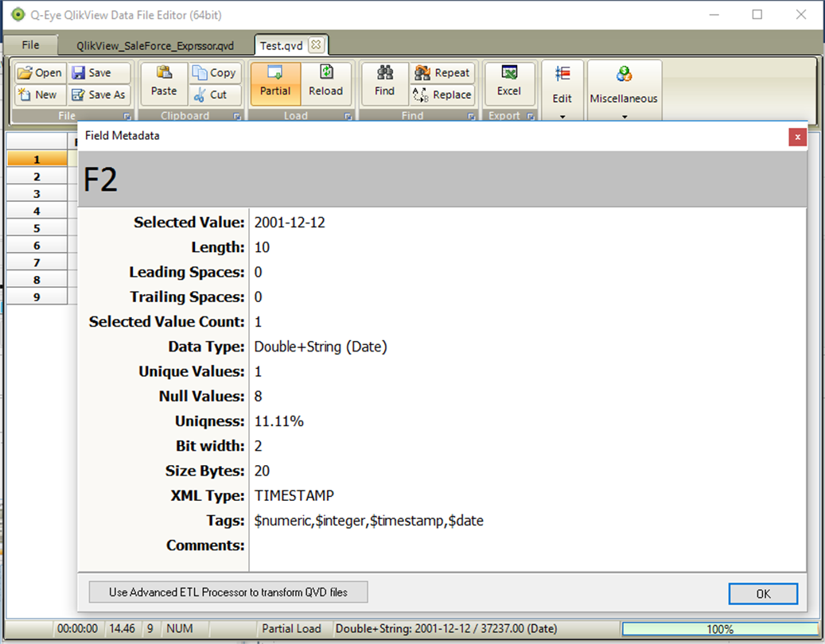Create a new file with New
825x644 pixels.
(x=40, y=95)
